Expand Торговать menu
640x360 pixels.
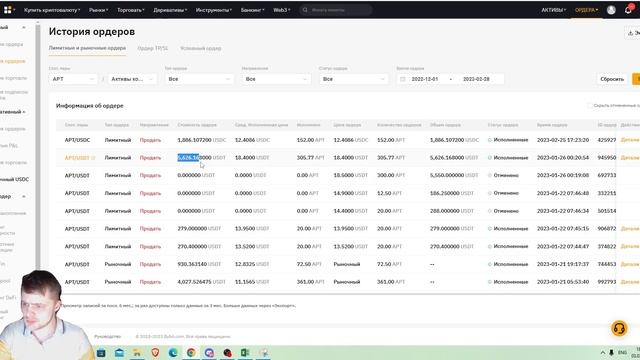click(x=131, y=10)
